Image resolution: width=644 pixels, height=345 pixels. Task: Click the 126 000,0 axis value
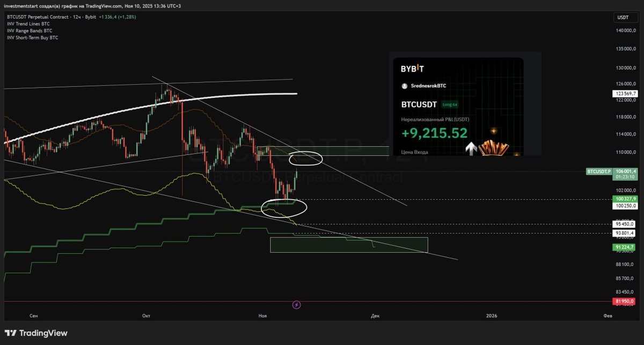[626, 84]
